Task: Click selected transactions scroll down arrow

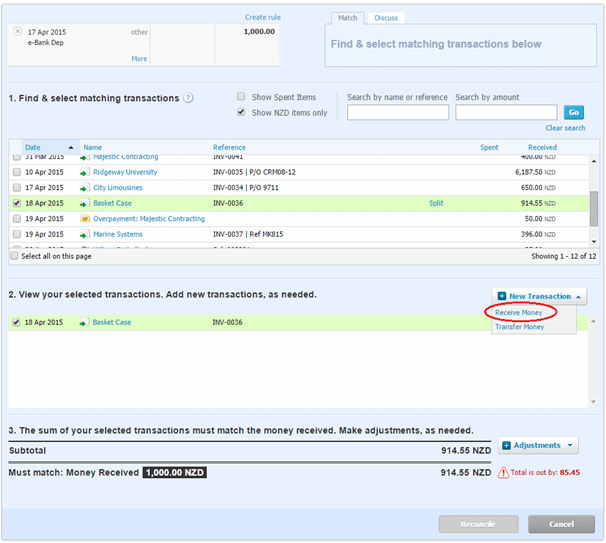Action: pos(593,402)
